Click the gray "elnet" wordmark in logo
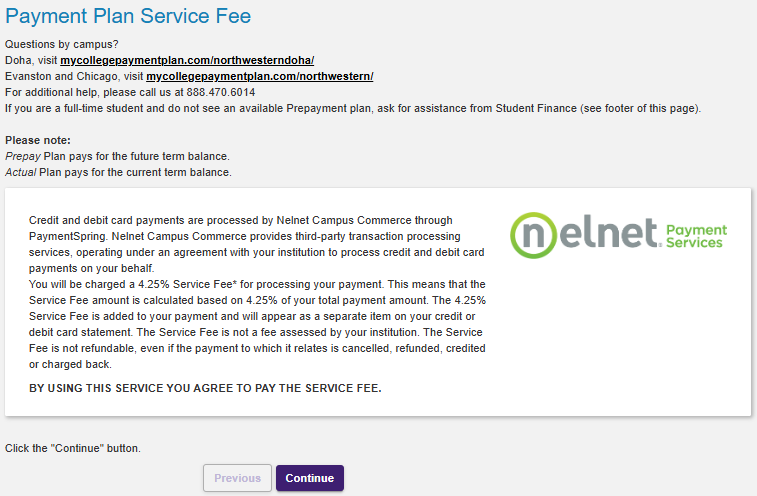 point(609,233)
